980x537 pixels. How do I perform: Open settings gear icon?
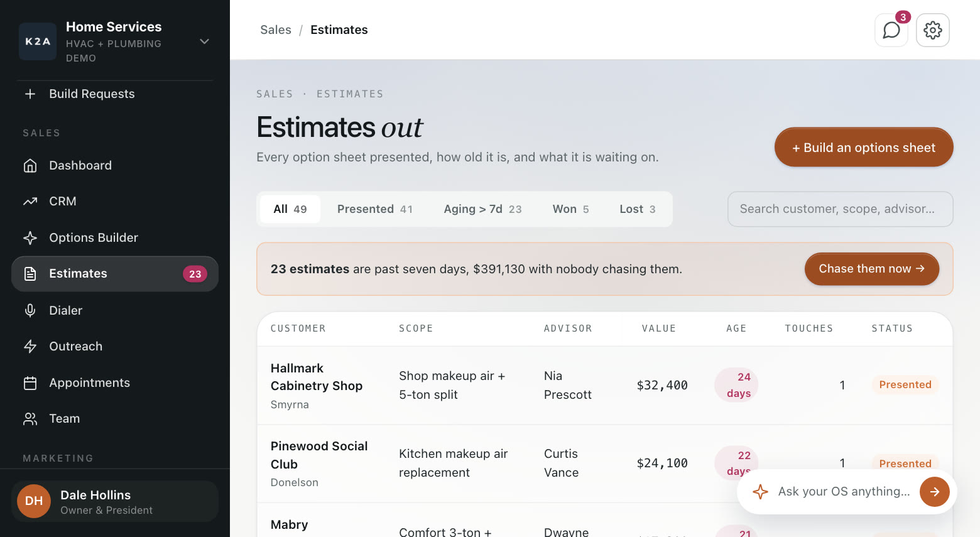pyautogui.click(x=933, y=30)
